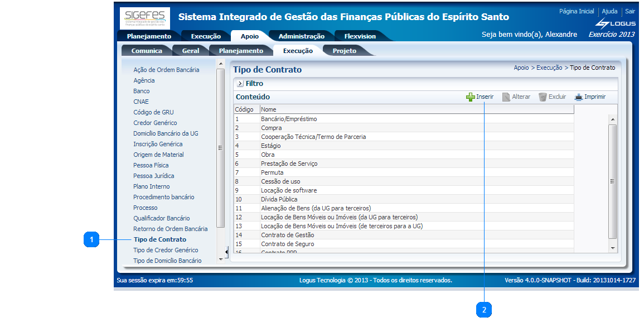Viewport: 644px width, 322px height.
Task: Open Pessoa Jurídica in the sidebar
Action: 153,176
